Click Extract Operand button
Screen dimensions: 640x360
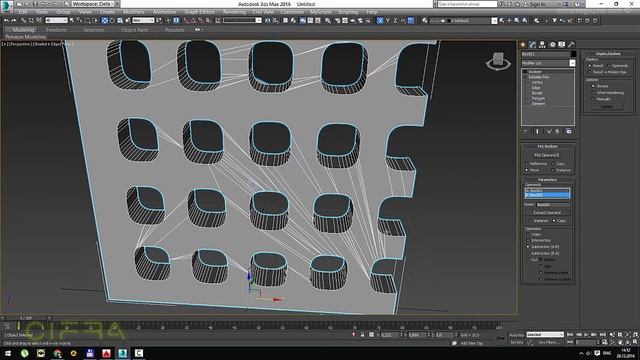coord(547,213)
